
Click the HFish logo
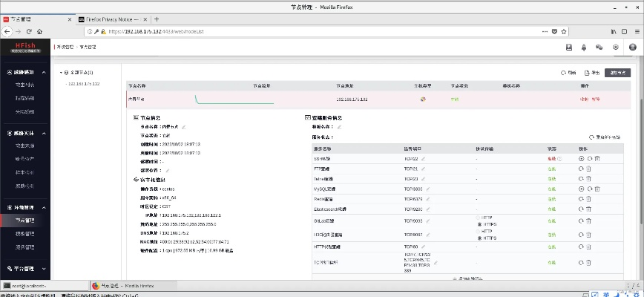25,48
